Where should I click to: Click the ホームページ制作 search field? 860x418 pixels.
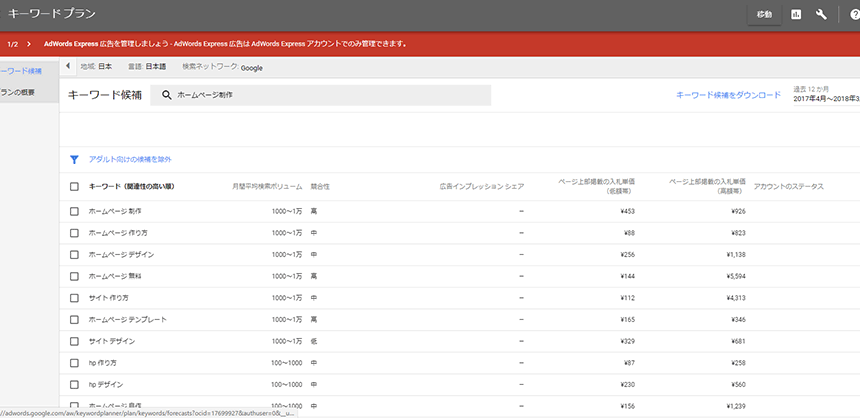click(x=330, y=95)
